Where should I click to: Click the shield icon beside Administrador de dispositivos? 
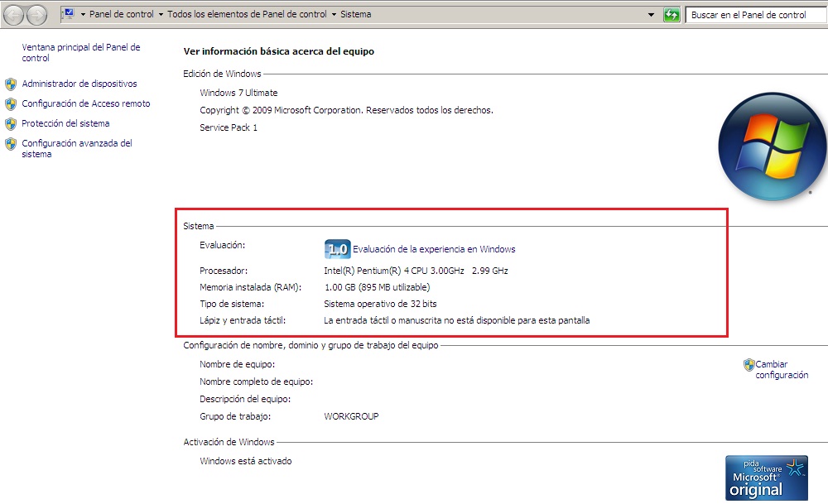[x=11, y=84]
